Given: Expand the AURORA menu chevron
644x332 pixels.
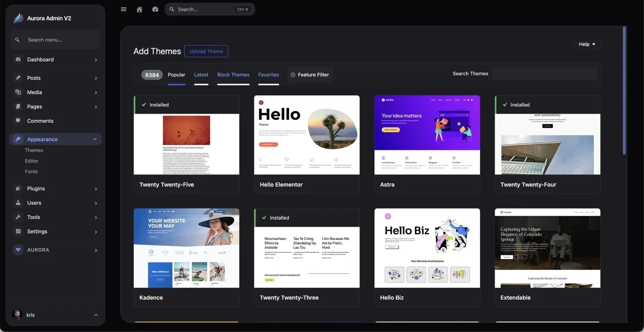Looking at the screenshot, I should pos(96,250).
